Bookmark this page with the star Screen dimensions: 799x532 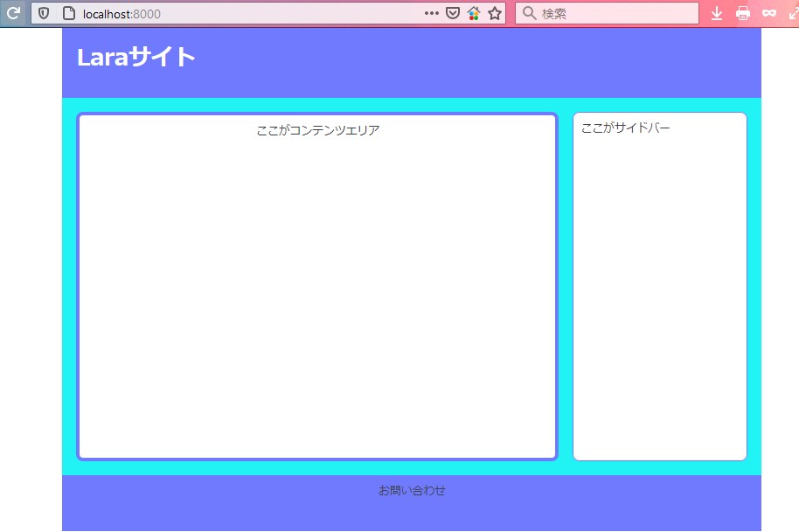pyautogui.click(x=495, y=13)
